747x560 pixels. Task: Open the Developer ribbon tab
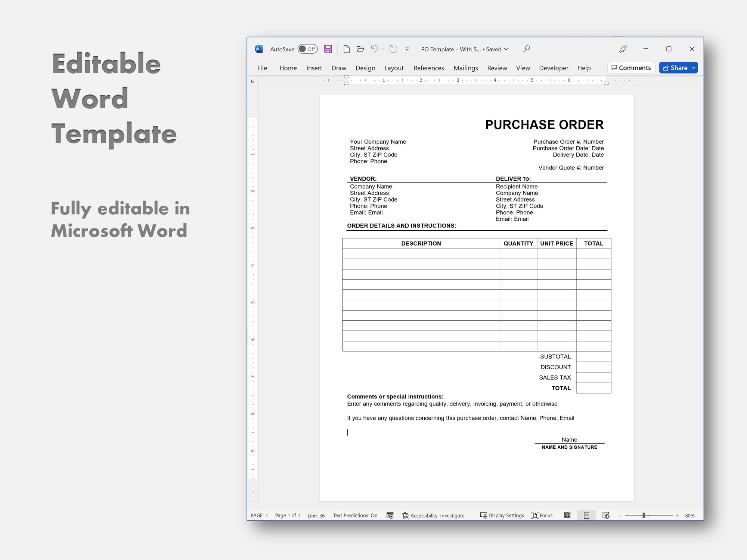554,68
